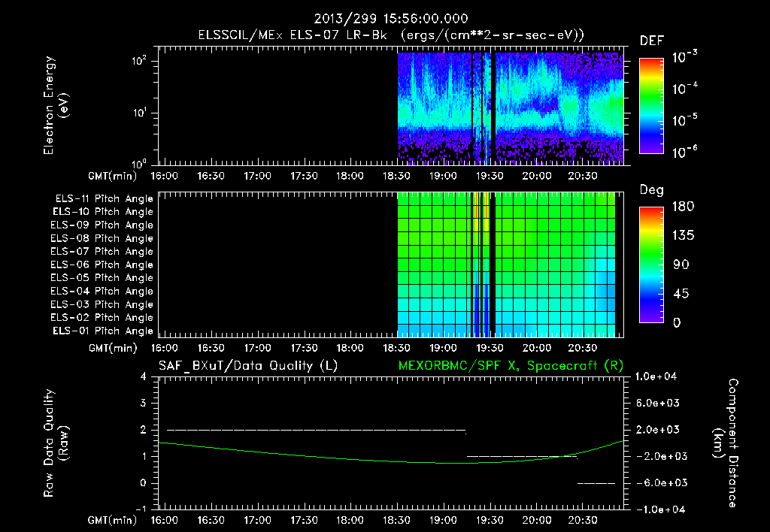Click the -1 tick on data quality axis
Viewport: 770px width, 532px height.
[141, 509]
